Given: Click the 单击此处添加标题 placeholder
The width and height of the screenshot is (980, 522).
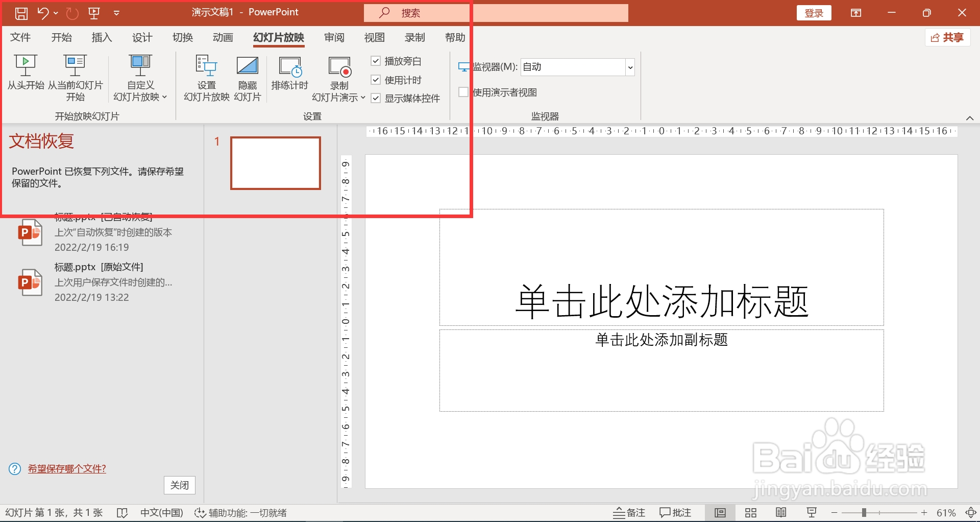Looking at the screenshot, I should pyautogui.click(x=661, y=267).
